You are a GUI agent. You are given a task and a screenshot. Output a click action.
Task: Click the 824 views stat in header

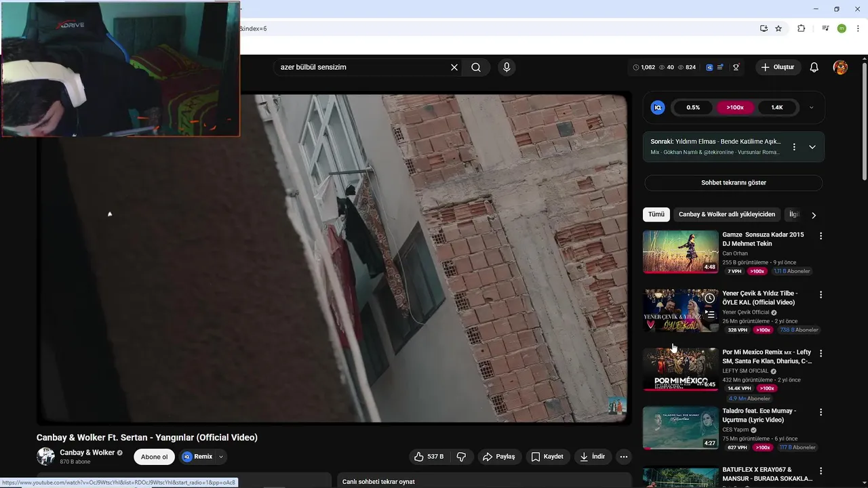click(687, 67)
